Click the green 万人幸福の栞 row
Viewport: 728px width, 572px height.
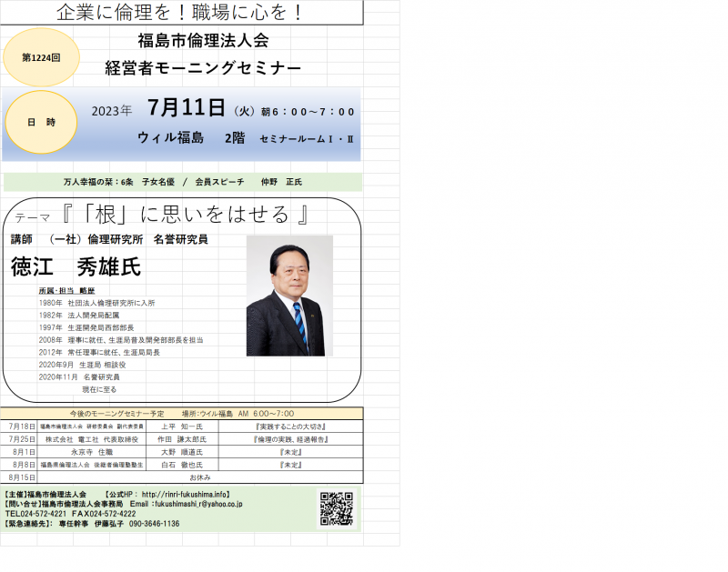click(182, 182)
